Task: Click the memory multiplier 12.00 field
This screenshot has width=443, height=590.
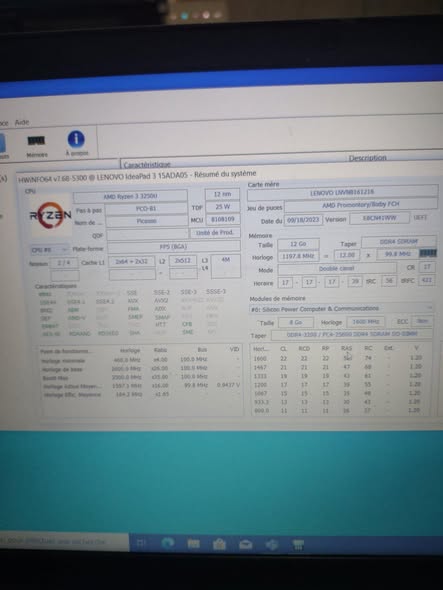Action: (x=347, y=255)
